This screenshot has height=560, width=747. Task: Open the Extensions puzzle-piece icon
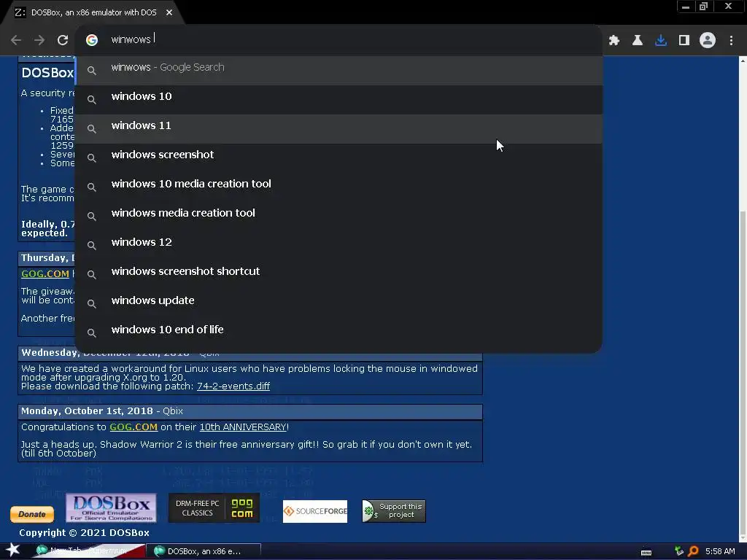click(x=614, y=41)
